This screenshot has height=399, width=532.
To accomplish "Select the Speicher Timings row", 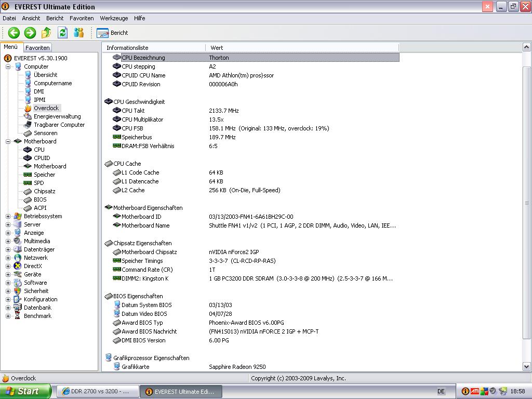I will click(x=256, y=261).
